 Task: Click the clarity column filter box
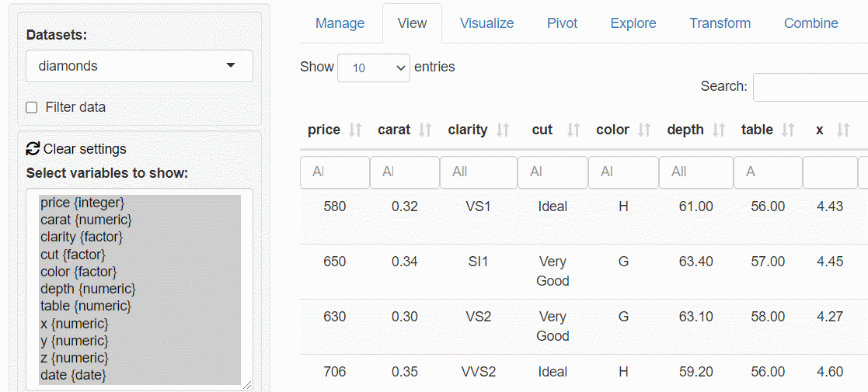point(478,172)
